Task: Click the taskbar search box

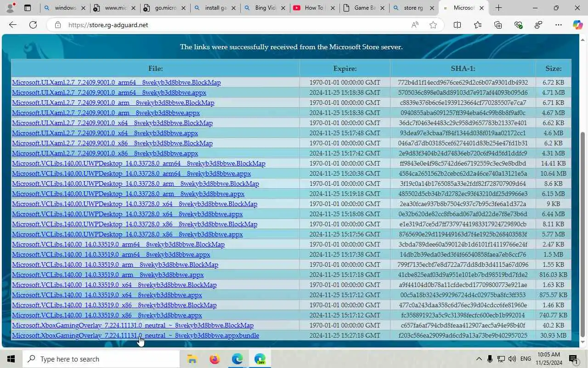Action: [101, 359]
